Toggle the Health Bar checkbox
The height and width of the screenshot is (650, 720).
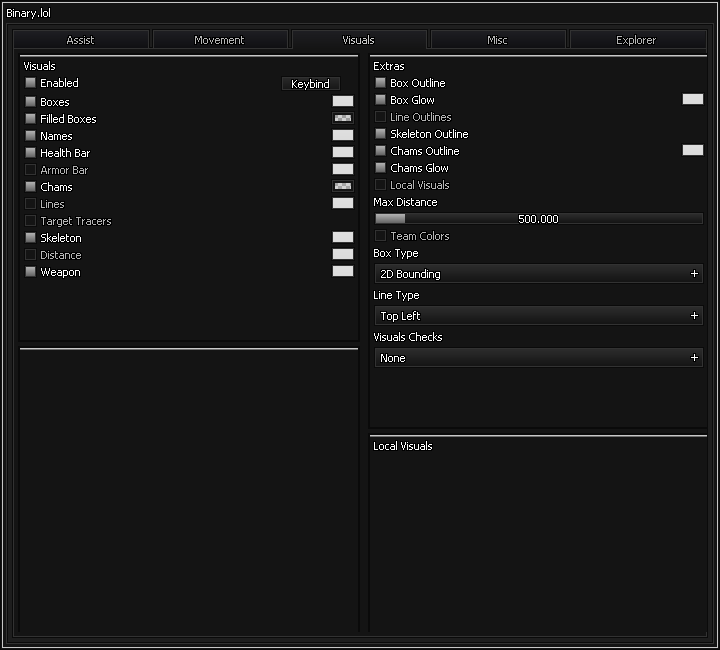[x=31, y=153]
